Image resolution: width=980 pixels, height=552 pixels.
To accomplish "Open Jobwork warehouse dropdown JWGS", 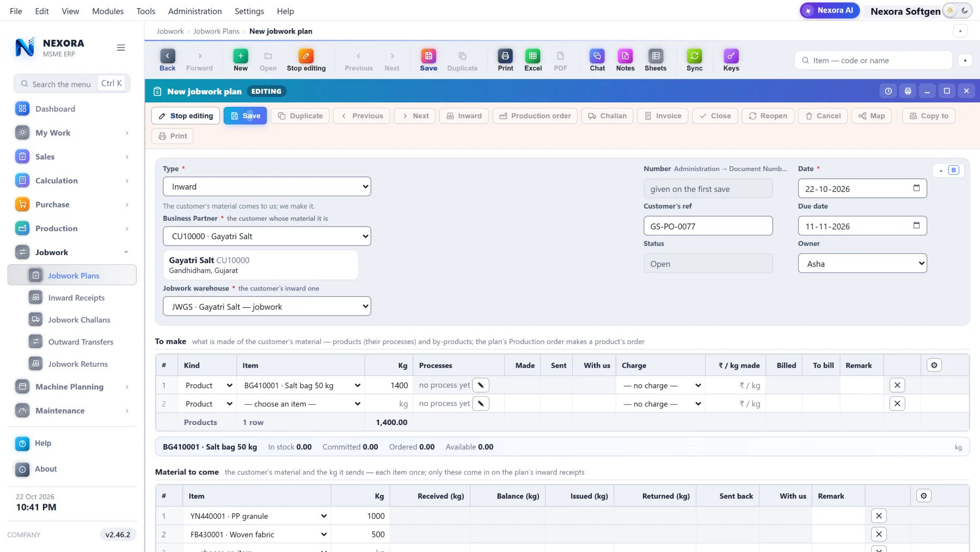I will [267, 306].
